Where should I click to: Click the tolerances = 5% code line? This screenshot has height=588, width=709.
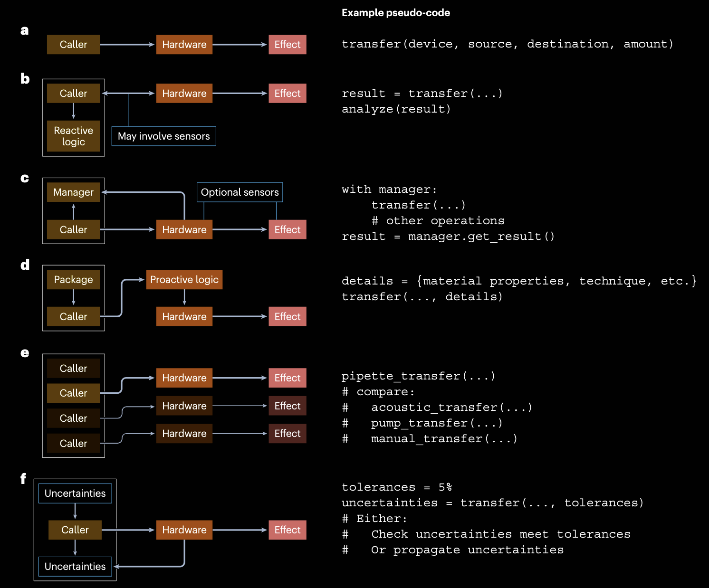(x=396, y=487)
